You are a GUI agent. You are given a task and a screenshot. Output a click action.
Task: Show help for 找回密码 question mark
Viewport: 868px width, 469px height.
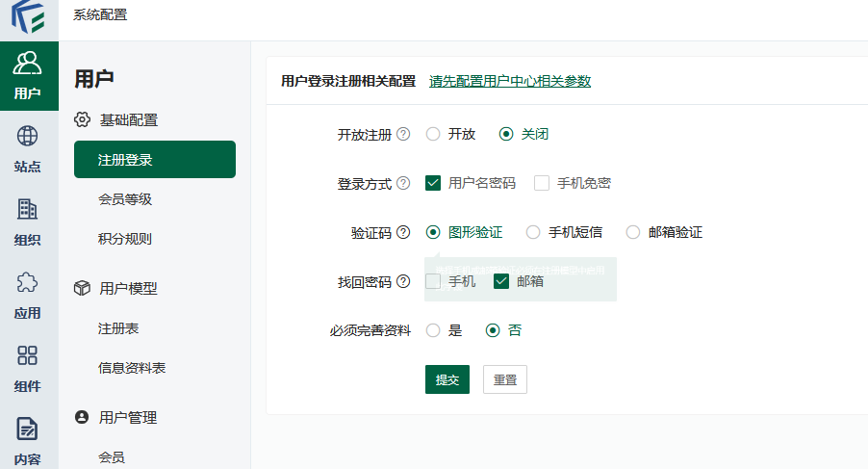tap(403, 281)
